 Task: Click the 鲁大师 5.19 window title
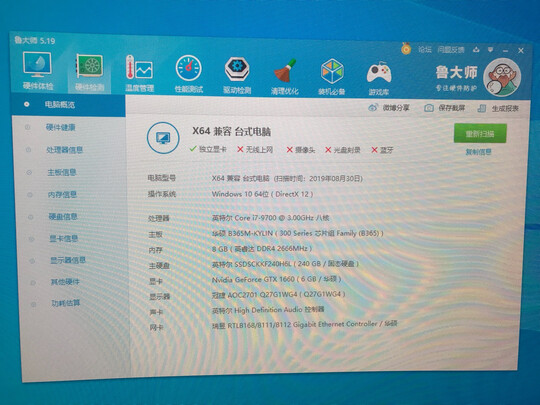[35, 41]
